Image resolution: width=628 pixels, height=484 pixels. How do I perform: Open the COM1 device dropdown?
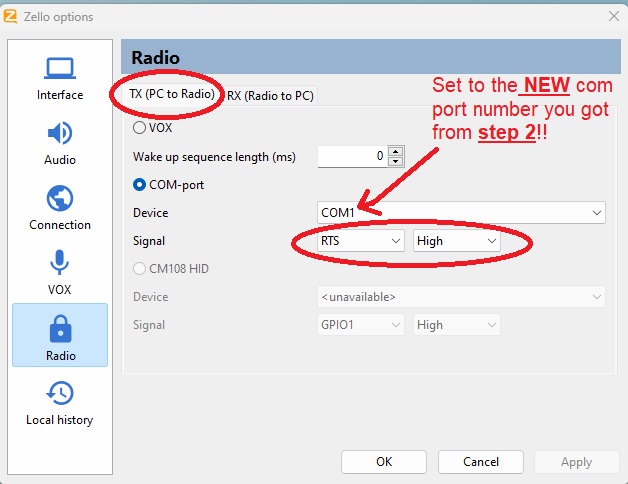461,212
